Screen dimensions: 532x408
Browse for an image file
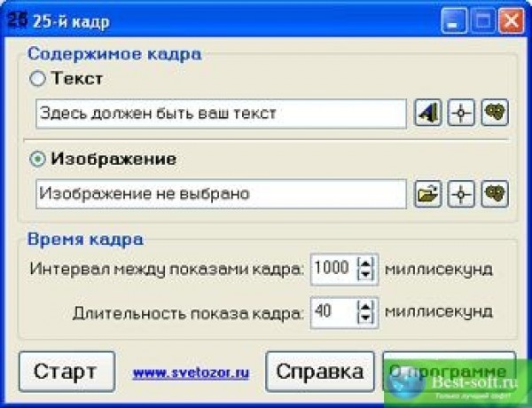pos(428,194)
